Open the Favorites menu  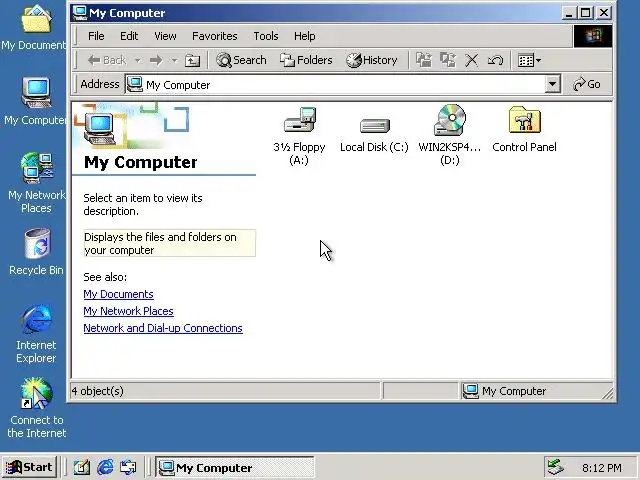point(215,36)
